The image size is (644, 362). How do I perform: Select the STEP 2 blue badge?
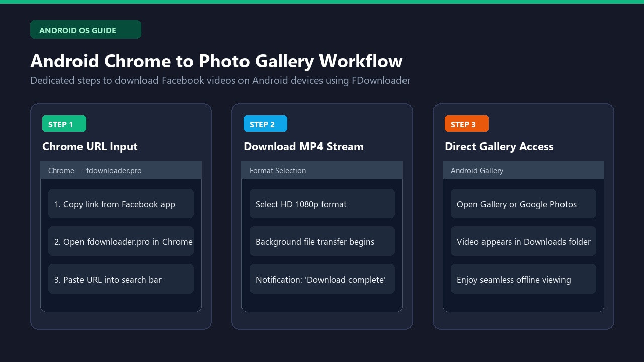click(x=265, y=124)
